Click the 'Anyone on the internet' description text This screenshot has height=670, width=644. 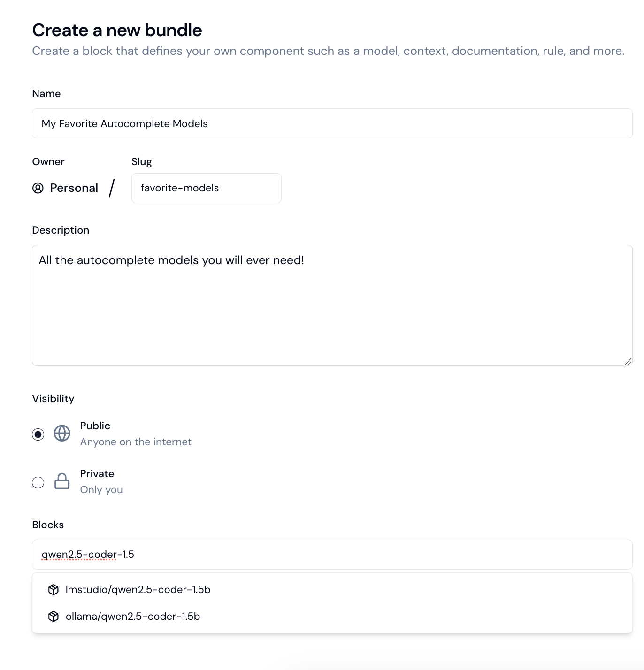(136, 442)
